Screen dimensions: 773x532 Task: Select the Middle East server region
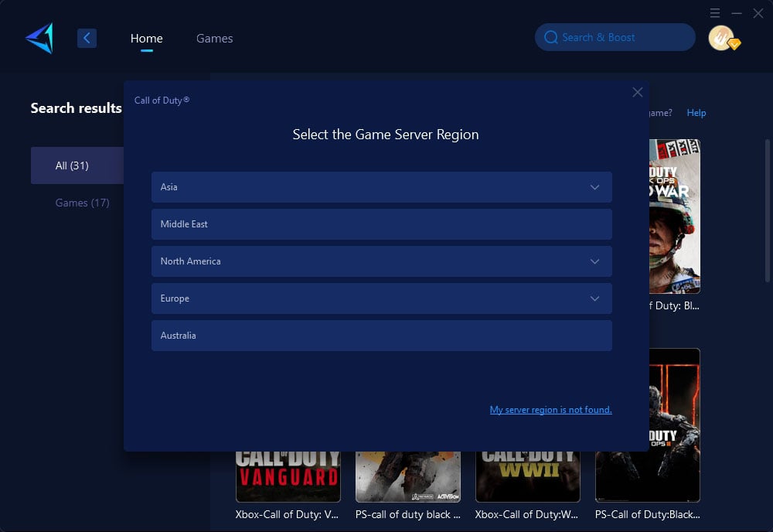(x=382, y=224)
